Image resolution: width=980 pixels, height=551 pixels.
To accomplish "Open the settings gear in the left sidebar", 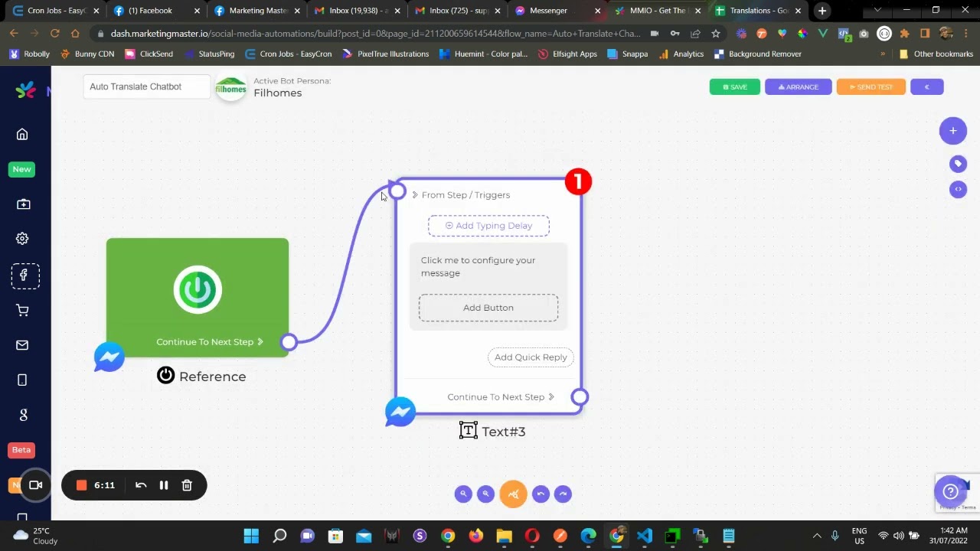I will (x=22, y=239).
